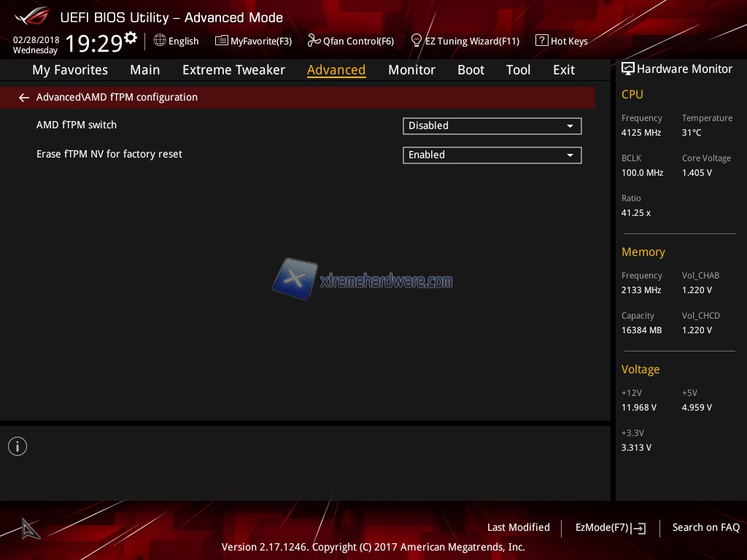747x560 pixels.
Task: Select the AMD fTPM switch setting row
Action: 77,125
